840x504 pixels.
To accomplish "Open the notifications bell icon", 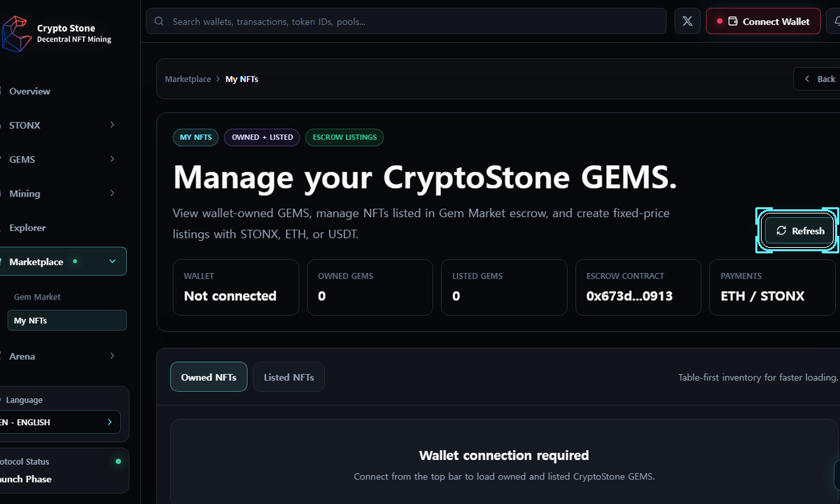I will (x=836, y=22).
